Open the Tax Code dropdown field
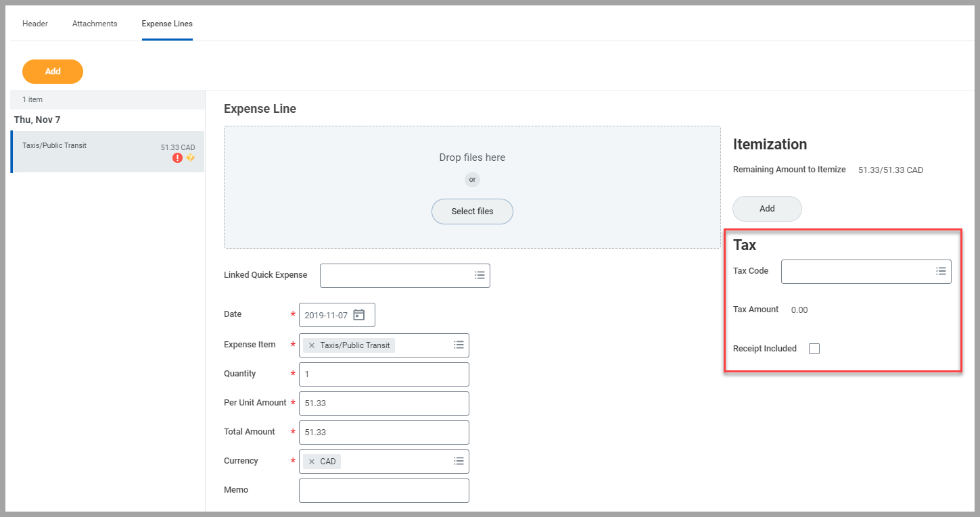 click(x=859, y=271)
